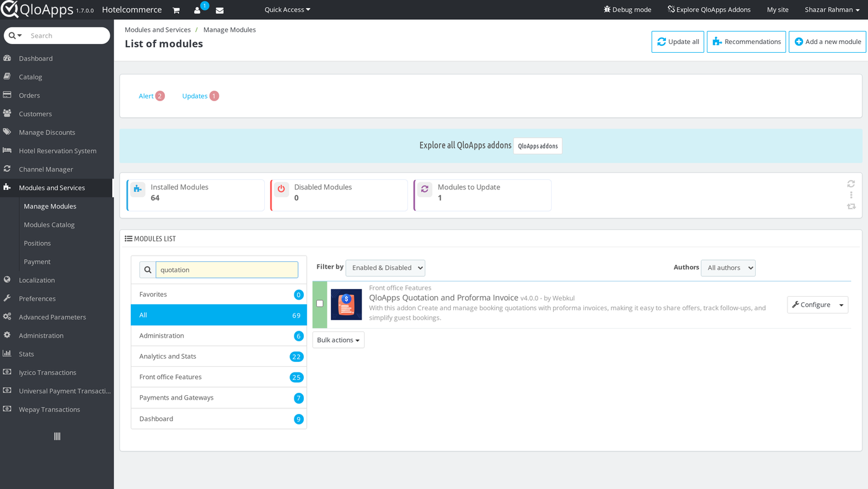
Task: Open the Updates tab link
Action: coord(200,96)
